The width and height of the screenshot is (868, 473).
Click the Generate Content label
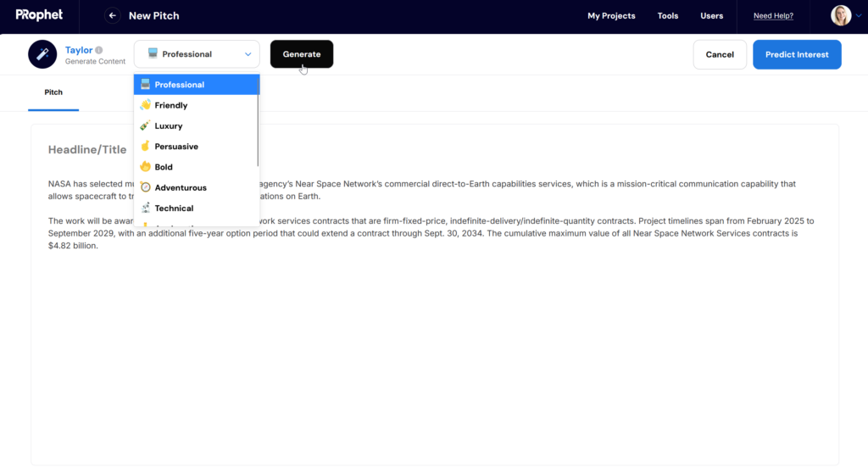pyautogui.click(x=95, y=62)
